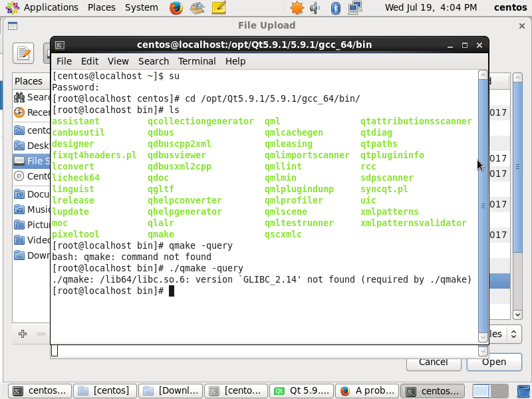532x399 pixels.
Task: Click the mail/Evolution icon in top panel
Action: click(197, 7)
